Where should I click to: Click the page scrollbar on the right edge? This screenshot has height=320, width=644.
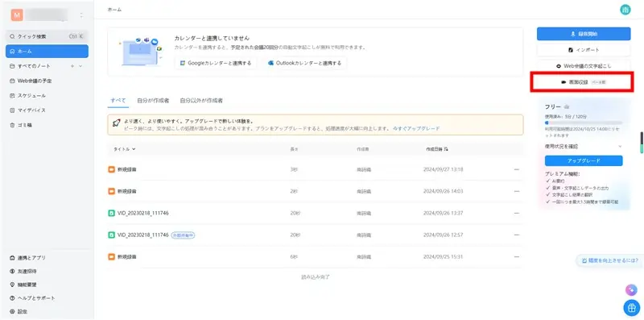642,143
